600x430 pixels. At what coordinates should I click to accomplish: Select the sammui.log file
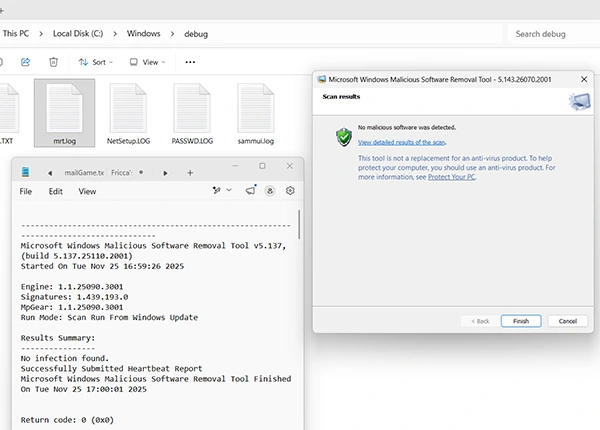[x=256, y=113]
